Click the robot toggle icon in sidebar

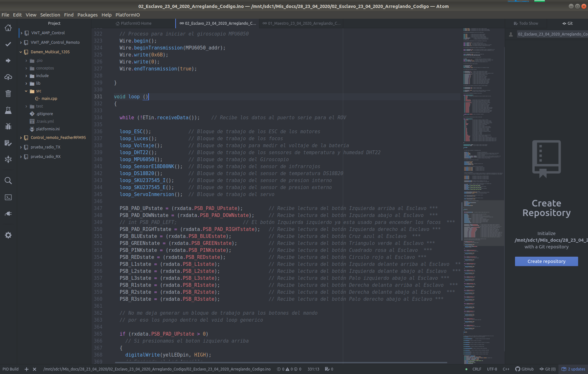[8, 159]
